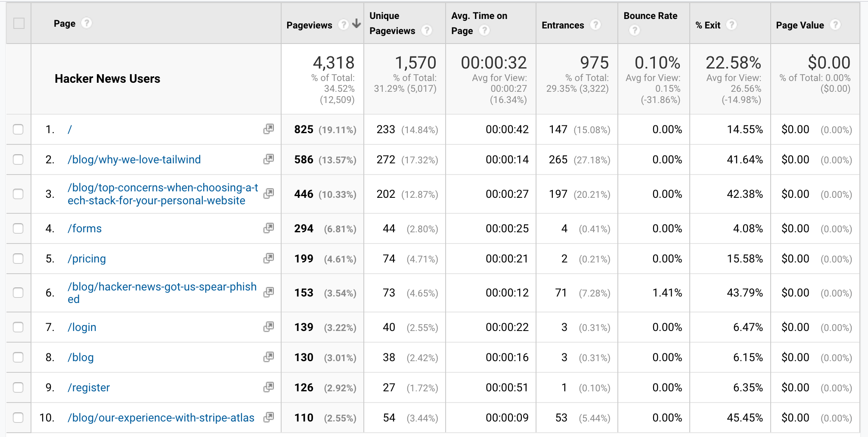
Task: Open the our-experience-with-stripe-atlas link
Action: click(161, 418)
